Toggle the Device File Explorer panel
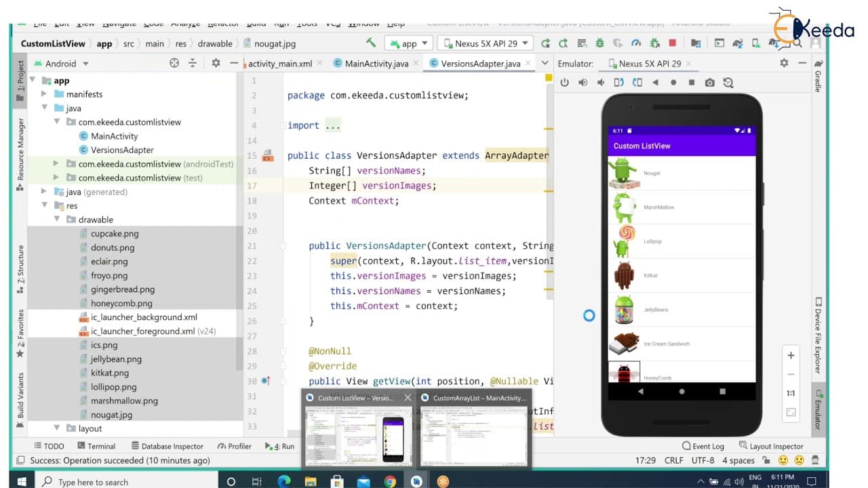This screenshot has height=488, width=868. coord(818,335)
